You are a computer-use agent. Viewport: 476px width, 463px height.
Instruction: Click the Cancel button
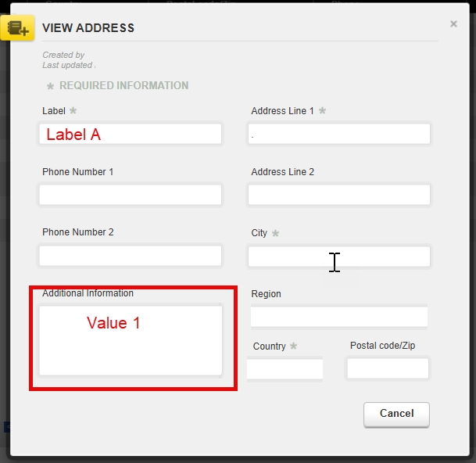[x=396, y=415]
